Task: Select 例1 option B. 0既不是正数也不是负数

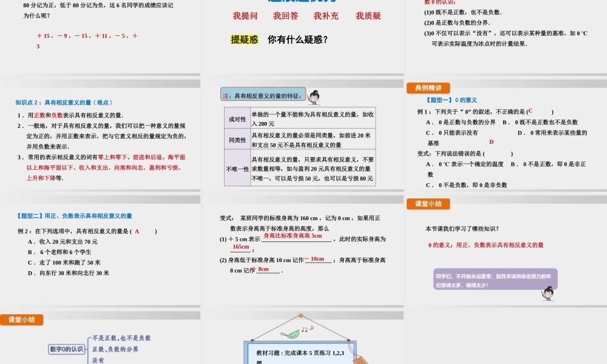Action: click(x=540, y=122)
